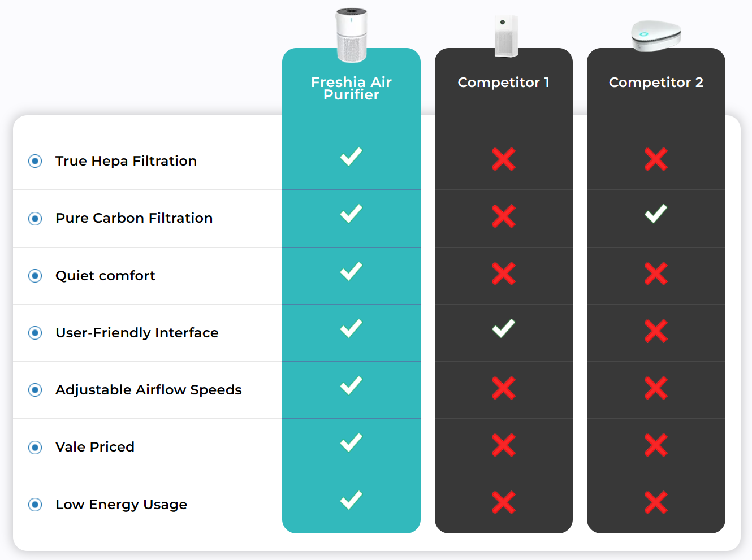Click the Pure Carbon Filtration feature label

pos(134,218)
